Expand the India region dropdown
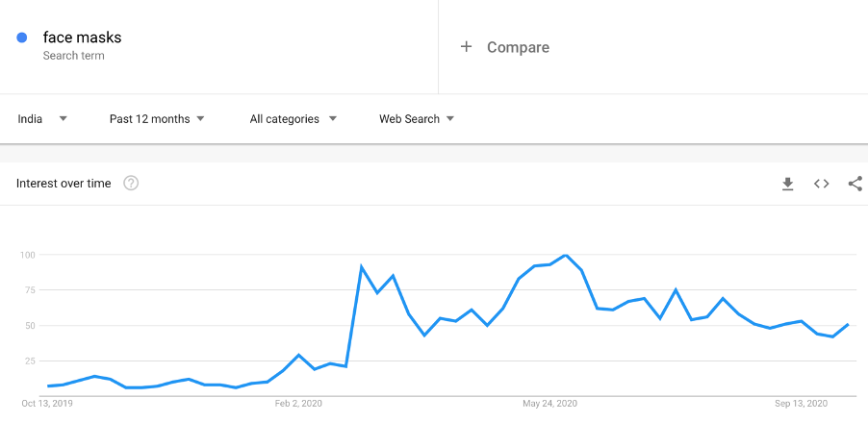868x423 pixels. click(x=42, y=119)
